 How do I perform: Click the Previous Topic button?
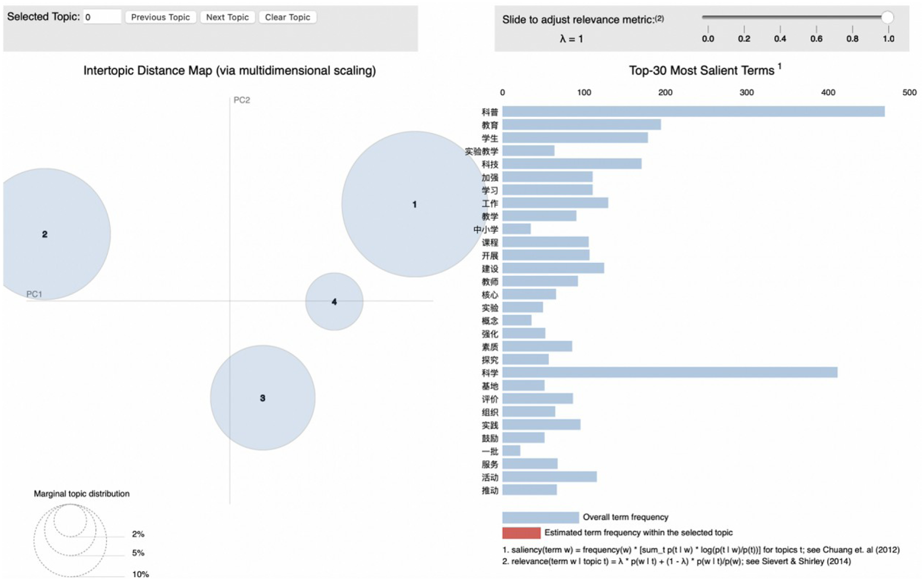(161, 17)
